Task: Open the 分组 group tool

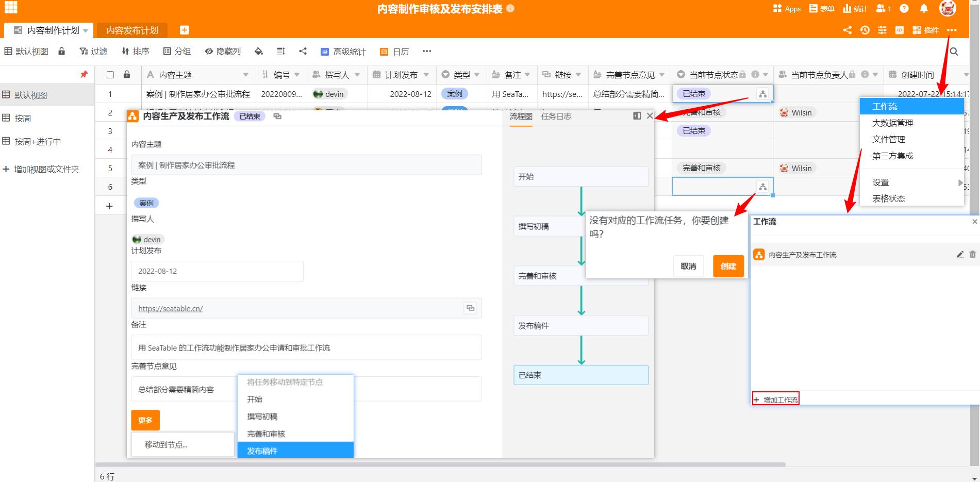Action: coord(177,52)
